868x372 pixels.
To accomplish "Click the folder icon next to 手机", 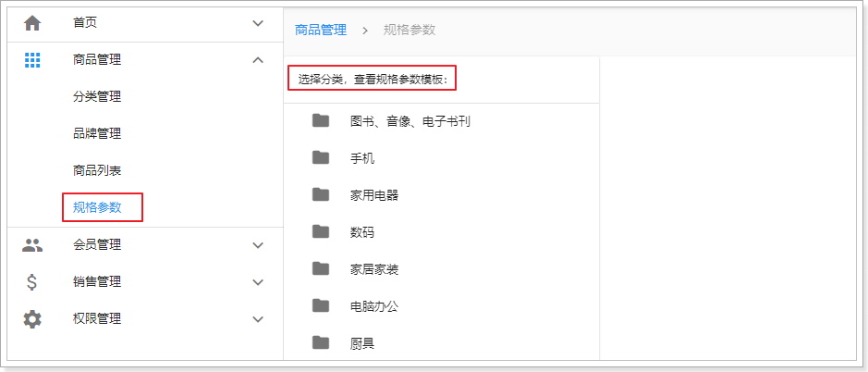I will coord(321,158).
